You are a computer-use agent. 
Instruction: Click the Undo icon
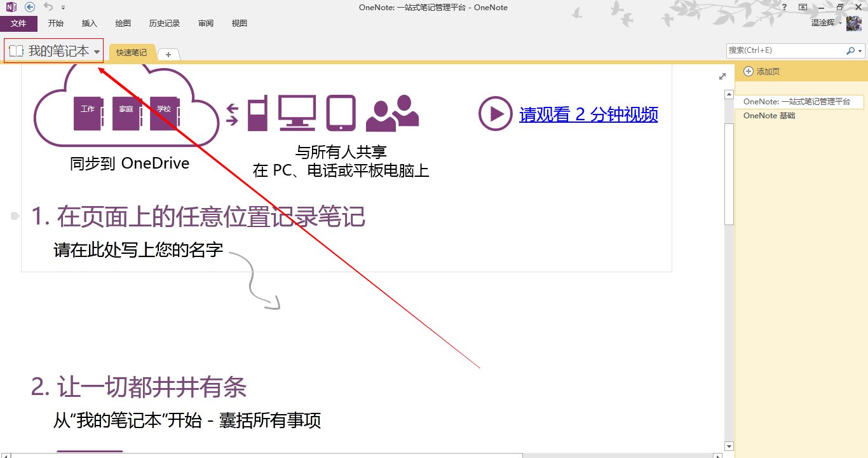coord(50,7)
